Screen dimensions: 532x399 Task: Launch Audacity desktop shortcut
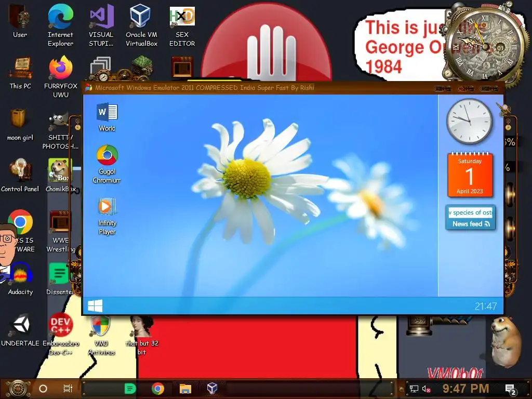(20, 279)
